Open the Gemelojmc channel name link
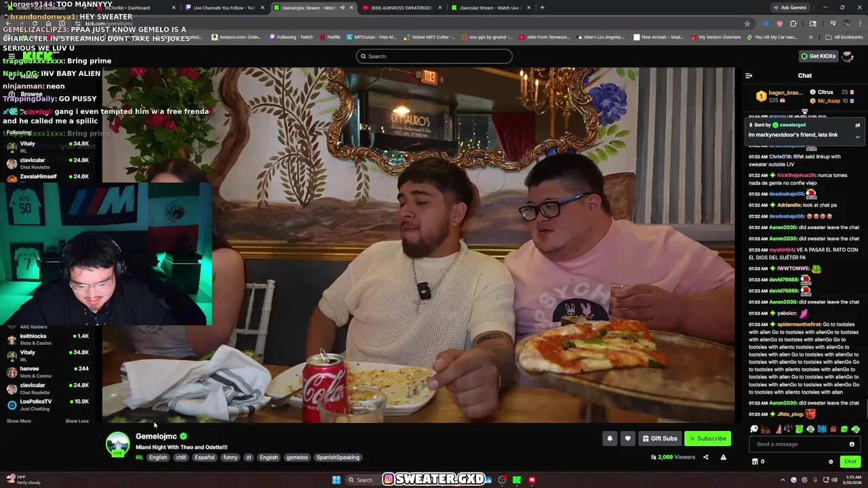This screenshot has height=488, width=868. click(156, 436)
